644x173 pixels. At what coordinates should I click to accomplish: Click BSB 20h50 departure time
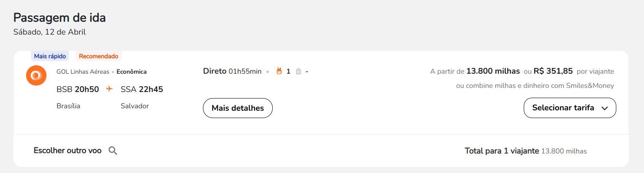pos(77,89)
